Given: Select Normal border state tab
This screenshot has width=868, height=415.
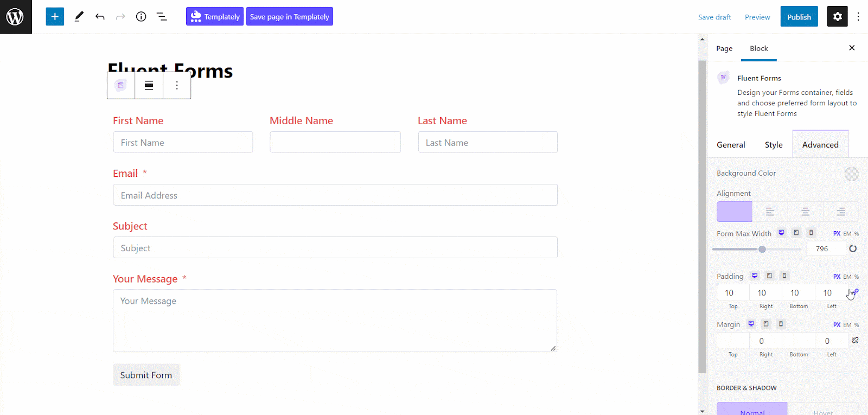Looking at the screenshot, I should point(752,409).
